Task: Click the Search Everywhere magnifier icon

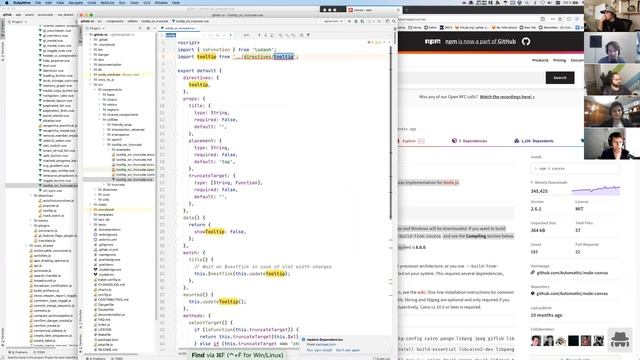Action: [394, 21]
